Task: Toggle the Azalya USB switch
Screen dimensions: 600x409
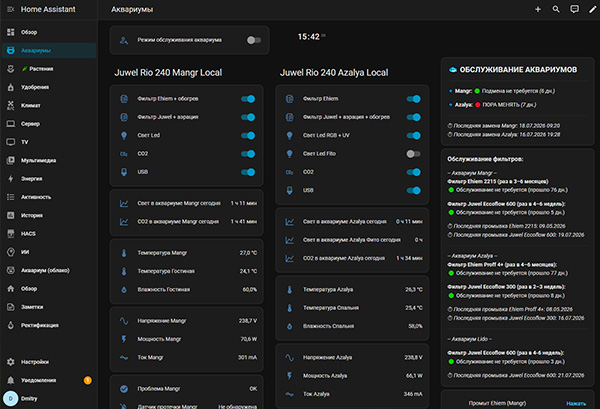Action: 414,191
